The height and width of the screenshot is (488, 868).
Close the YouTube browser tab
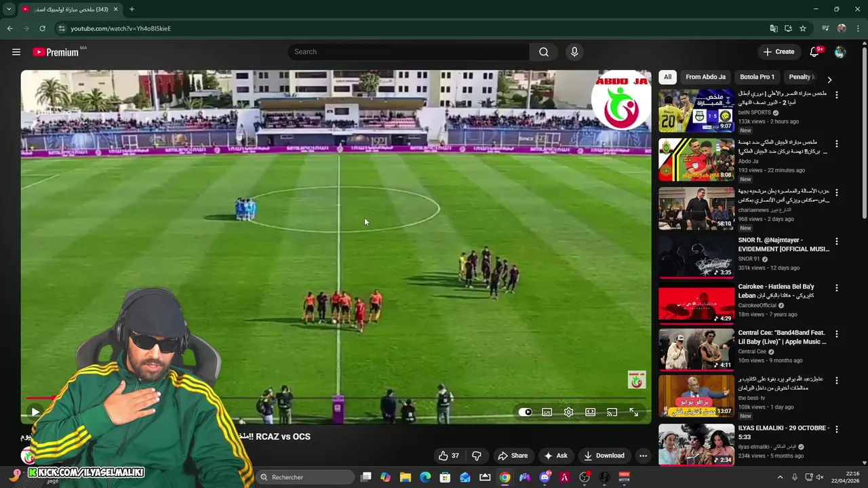(x=115, y=9)
